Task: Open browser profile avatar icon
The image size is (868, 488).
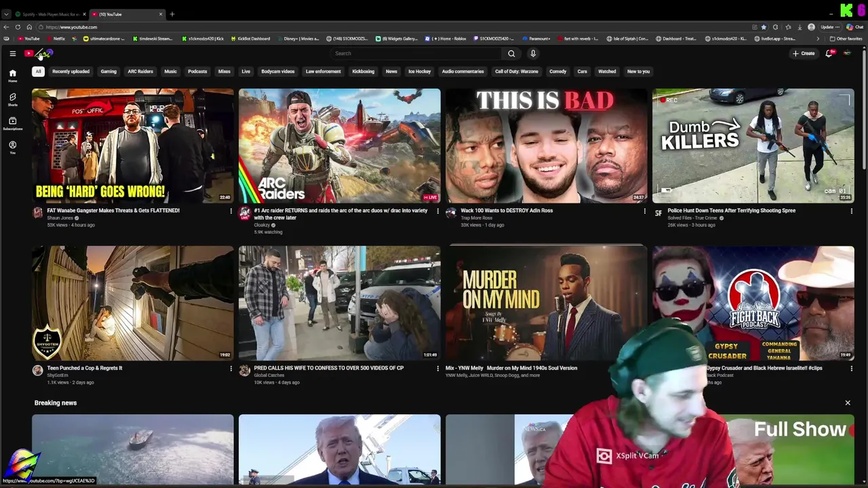Action: [x=811, y=27]
